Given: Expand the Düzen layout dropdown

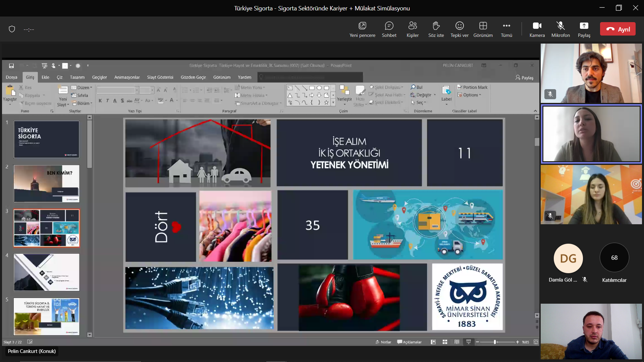Looking at the screenshot, I should [82, 87].
